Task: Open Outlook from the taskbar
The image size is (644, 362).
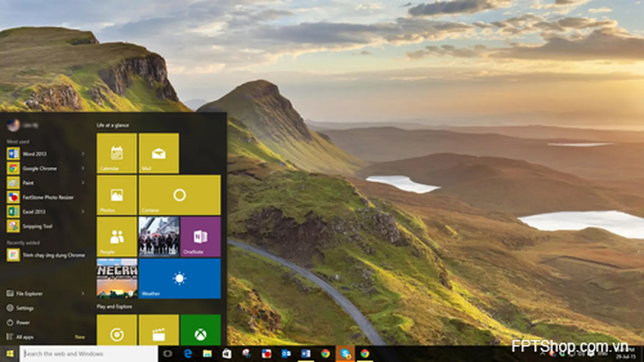Action: (x=286, y=354)
